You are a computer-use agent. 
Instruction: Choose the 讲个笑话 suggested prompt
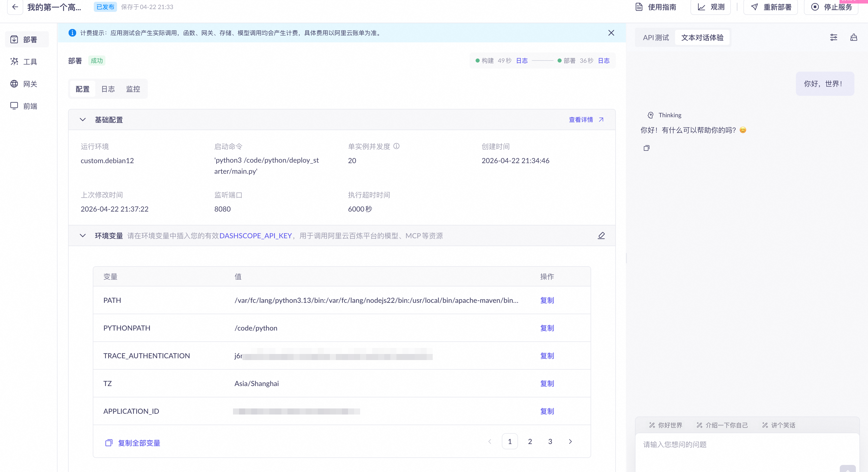coord(779,425)
